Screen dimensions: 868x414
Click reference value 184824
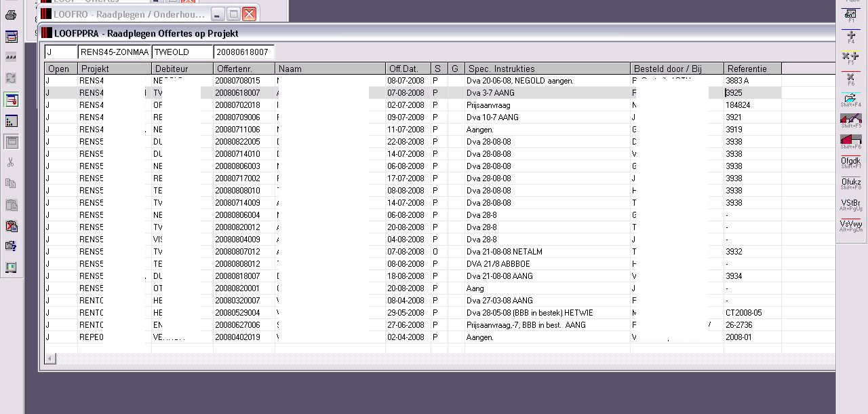(x=738, y=105)
